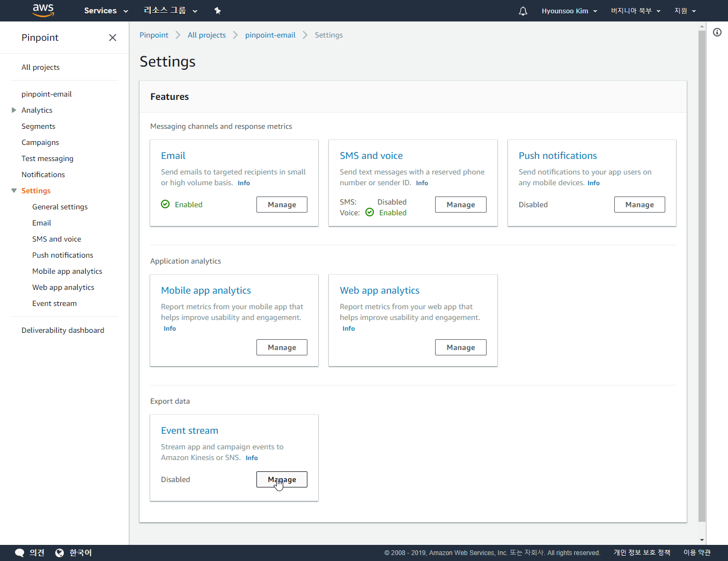Screen dimensions: 728x561
Task: Open Test messaging in sidebar
Action: [x=47, y=158]
